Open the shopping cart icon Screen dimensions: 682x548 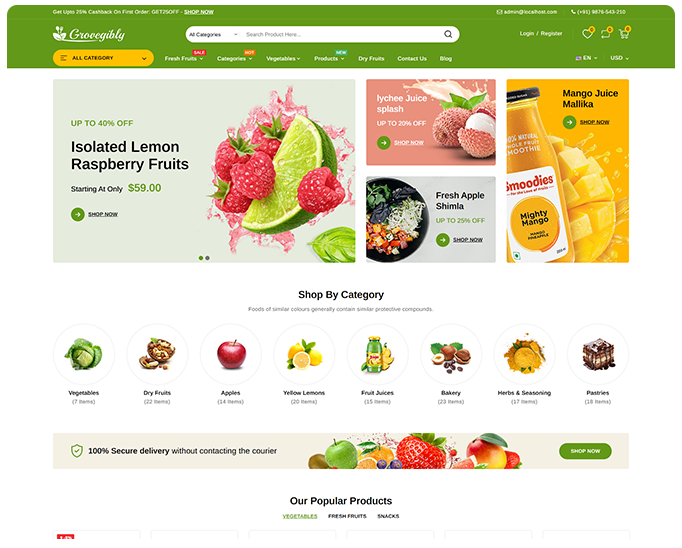point(624,34)
